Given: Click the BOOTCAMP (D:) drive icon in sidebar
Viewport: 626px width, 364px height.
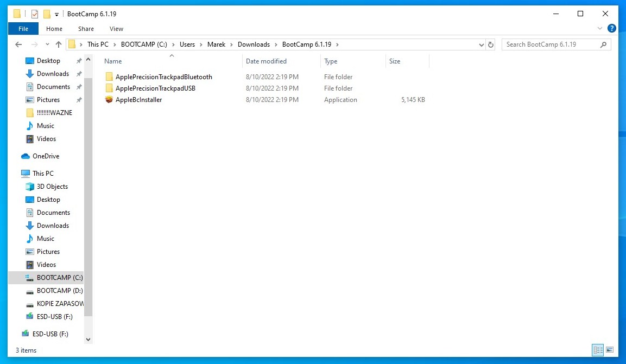Looking at the screenshot, I should click(29, 291).
